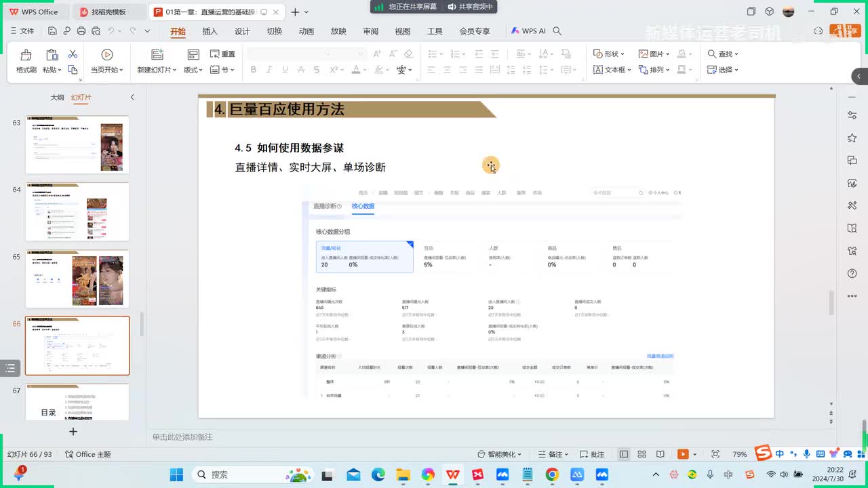Switch to the Outline (大纲) pane tab
The height and width of the screenshot is (488, 868).
[58, 98]
